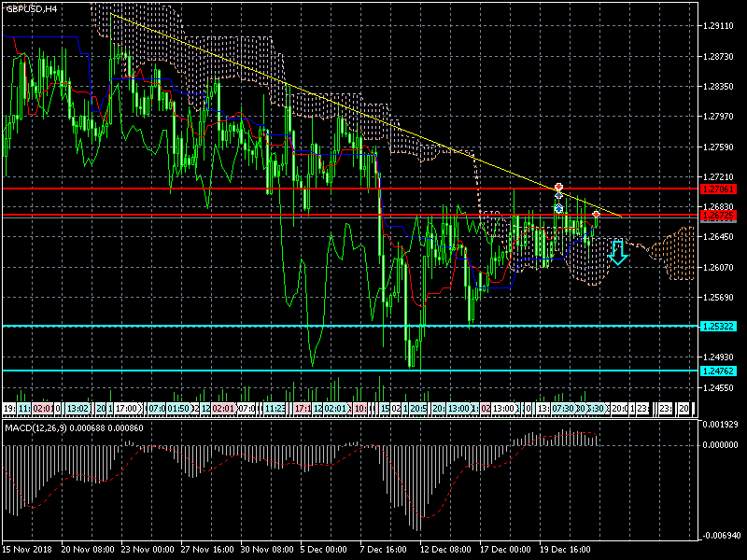The width and height of the screenshot is (747, 560).
Task: Click the 13:02 event marker
Action: (x=78, y=409)
